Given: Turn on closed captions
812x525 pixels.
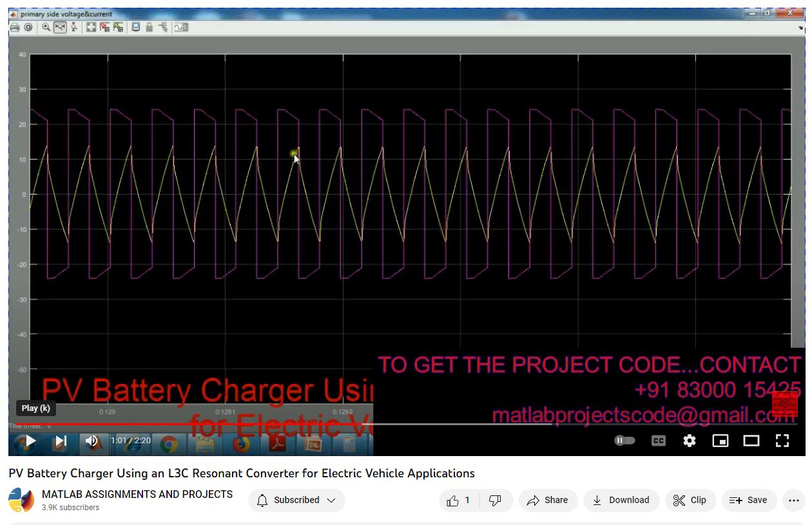Looking at the screenshot, I should pos(658,441).
